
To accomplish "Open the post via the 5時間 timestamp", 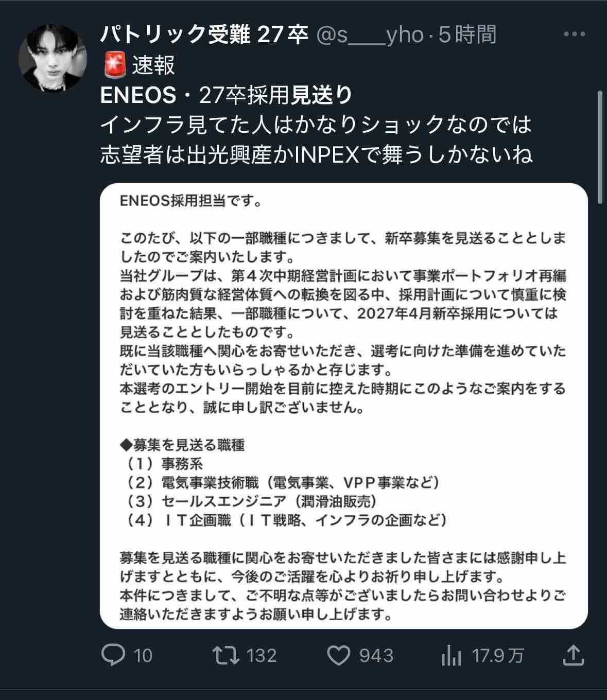I will click(x=467, y=35).
